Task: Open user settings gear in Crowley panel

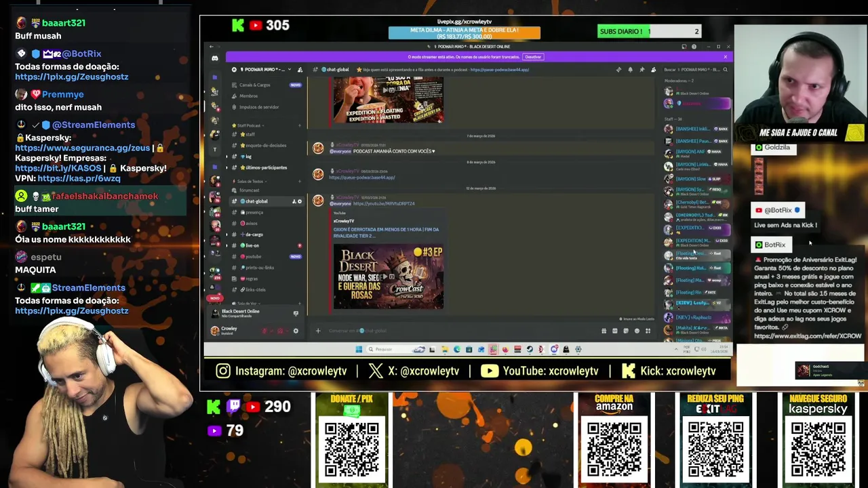Action: [296, 331]
